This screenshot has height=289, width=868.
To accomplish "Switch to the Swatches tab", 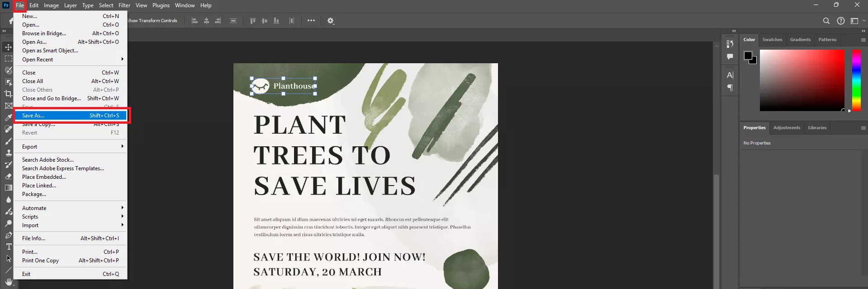I will 772,40.
